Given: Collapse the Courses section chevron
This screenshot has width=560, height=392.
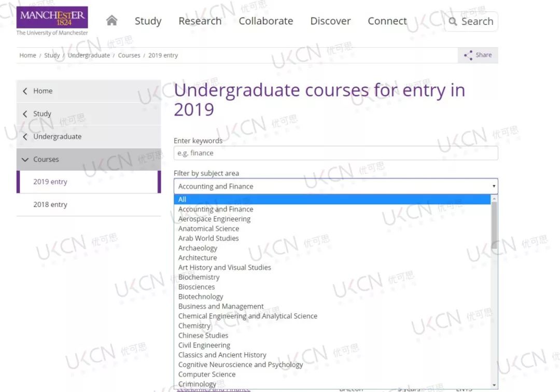Looking at the screenshot, I should pyautogui.click(x=25, y=160).
